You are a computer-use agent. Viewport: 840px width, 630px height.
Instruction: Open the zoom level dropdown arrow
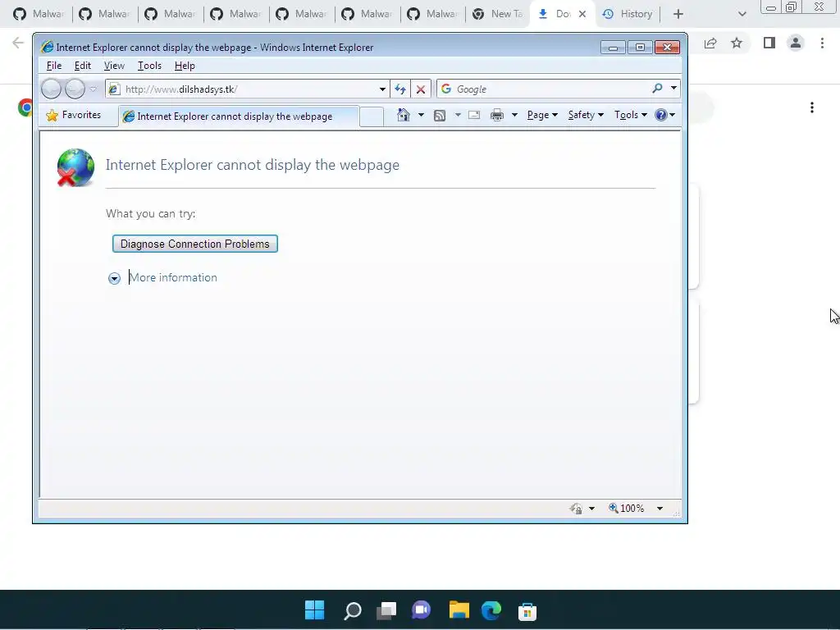(660, 509)
